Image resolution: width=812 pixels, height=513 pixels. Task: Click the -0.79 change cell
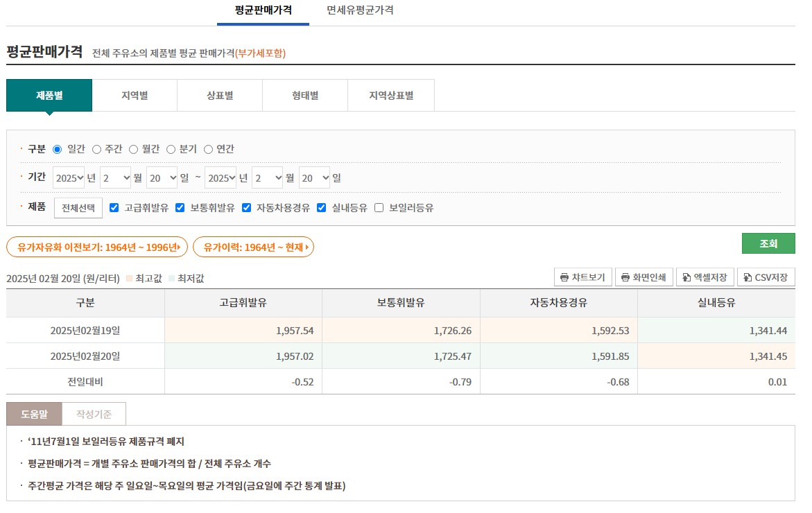click(x=401, y=382)
